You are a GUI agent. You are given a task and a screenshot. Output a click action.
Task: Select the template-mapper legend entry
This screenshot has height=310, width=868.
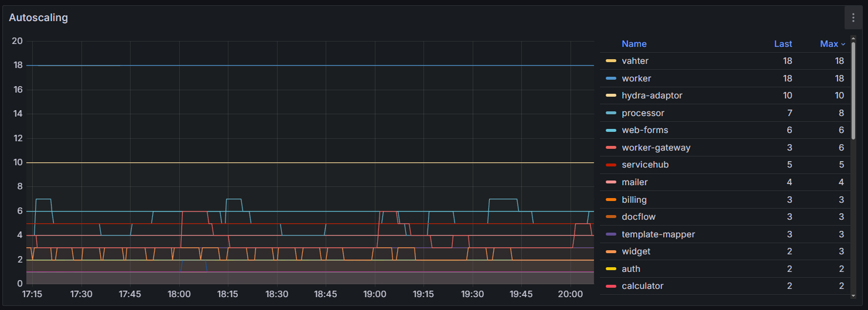(x=658, y=234)
